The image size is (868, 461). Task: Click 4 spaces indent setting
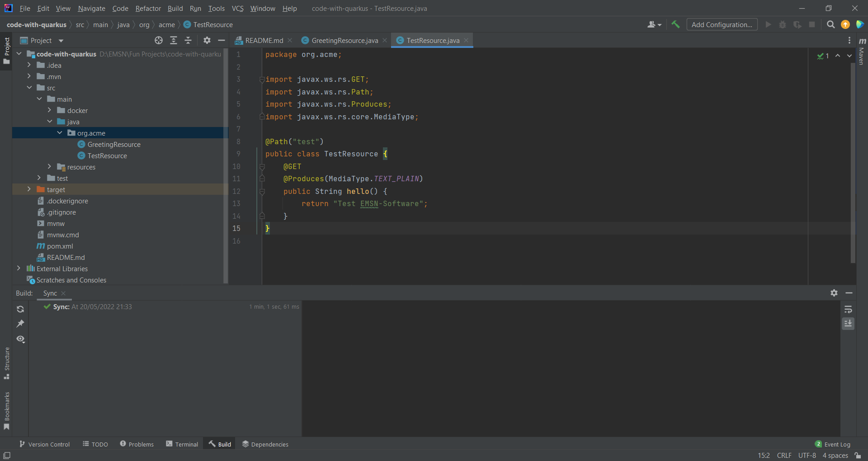(835, 455)
